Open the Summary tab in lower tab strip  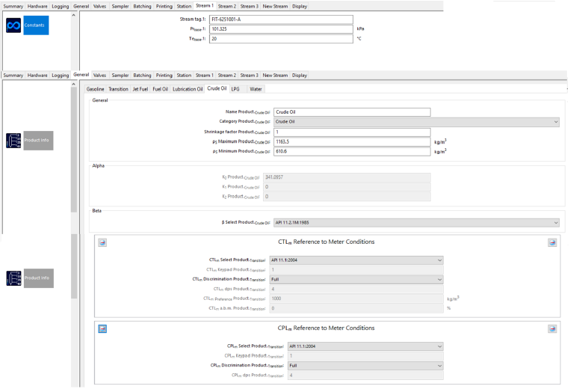pyautogui.click(x=13, y=76)
